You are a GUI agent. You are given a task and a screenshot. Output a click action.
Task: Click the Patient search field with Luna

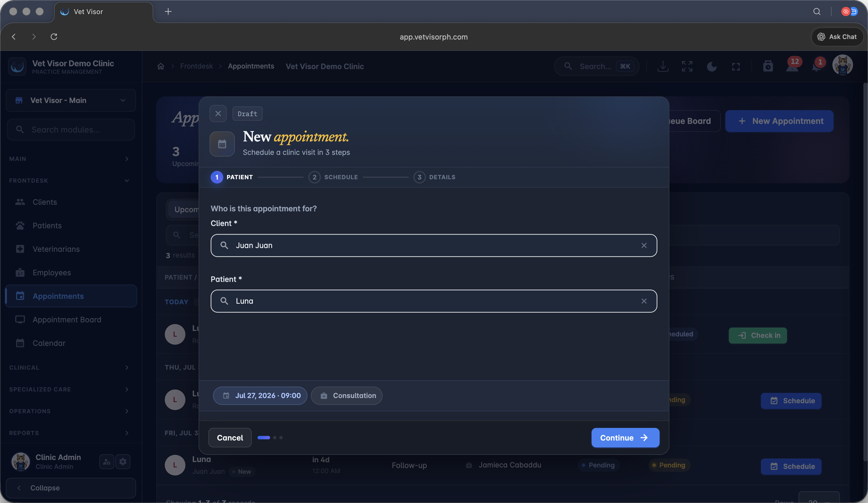[x=434, y=301]
